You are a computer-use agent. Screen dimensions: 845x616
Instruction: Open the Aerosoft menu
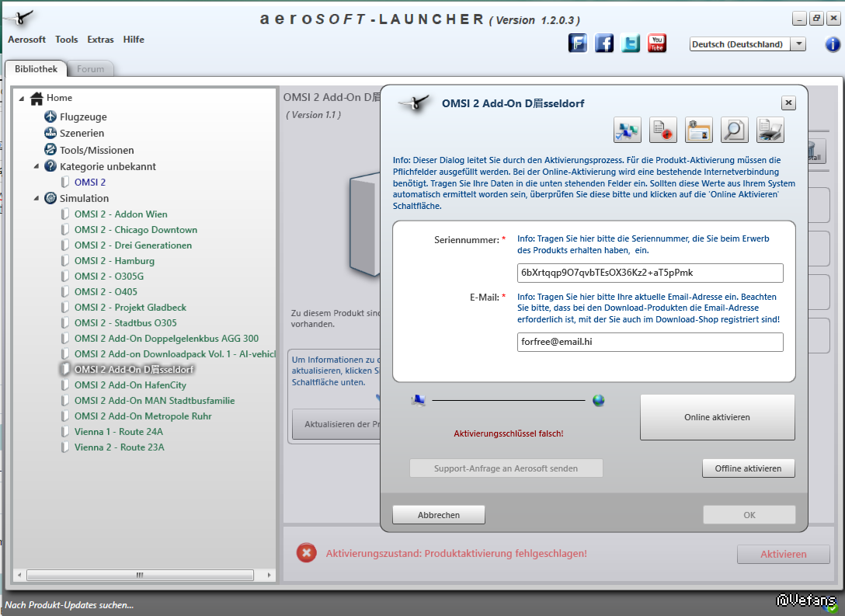coord(27,40)
